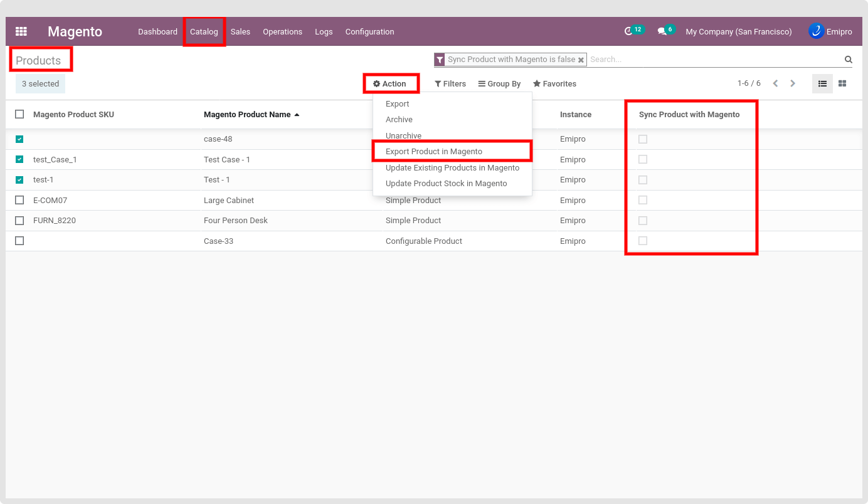Open the Catalog menu
868x504 pixels.
coord(204,31)
